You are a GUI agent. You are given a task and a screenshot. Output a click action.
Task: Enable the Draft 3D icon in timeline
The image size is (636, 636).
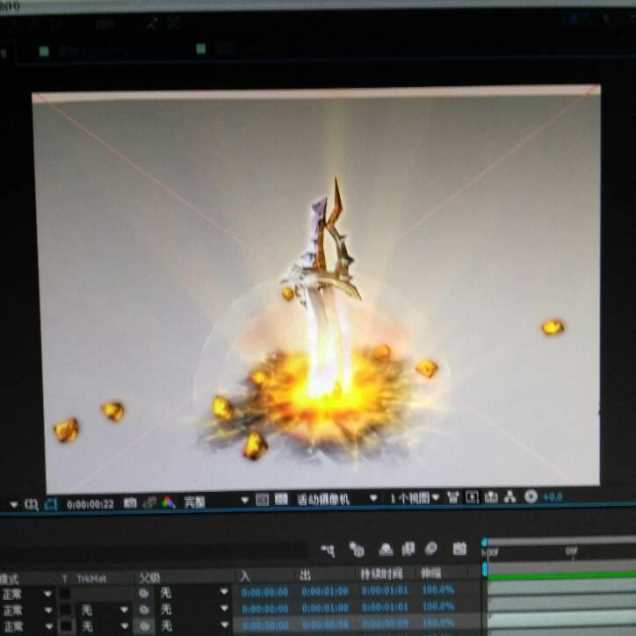click(357, 550)
